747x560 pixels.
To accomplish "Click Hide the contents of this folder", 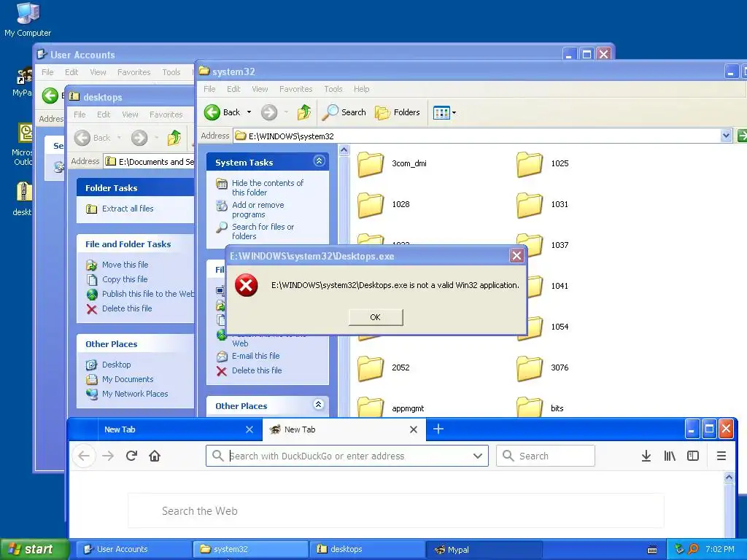I will [x=267, y=187].
